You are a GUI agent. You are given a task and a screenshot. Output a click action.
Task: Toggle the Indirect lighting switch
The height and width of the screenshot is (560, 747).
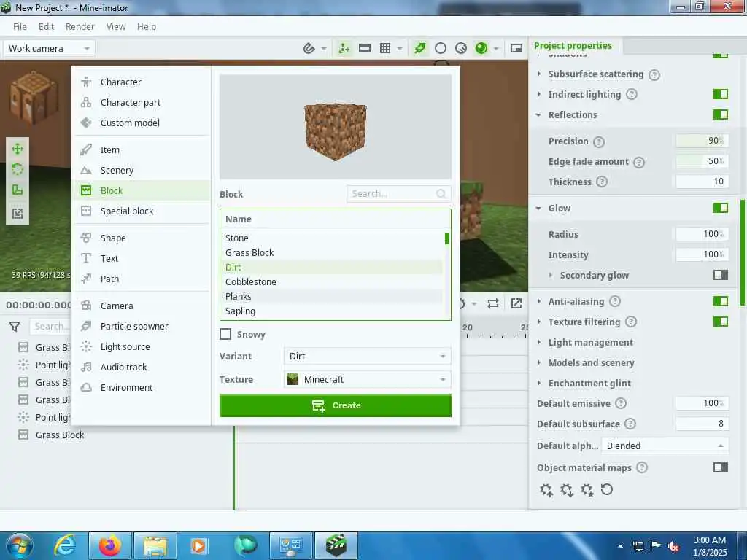coord(721,94)
